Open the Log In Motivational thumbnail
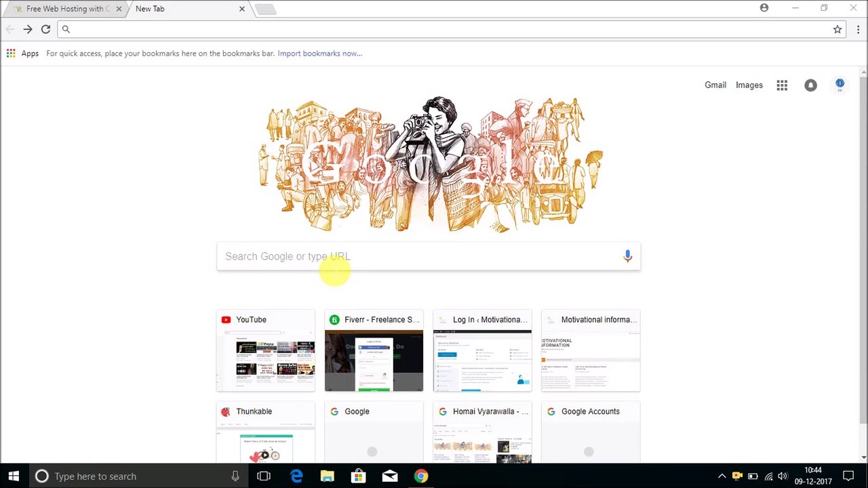 pos(482,351)
